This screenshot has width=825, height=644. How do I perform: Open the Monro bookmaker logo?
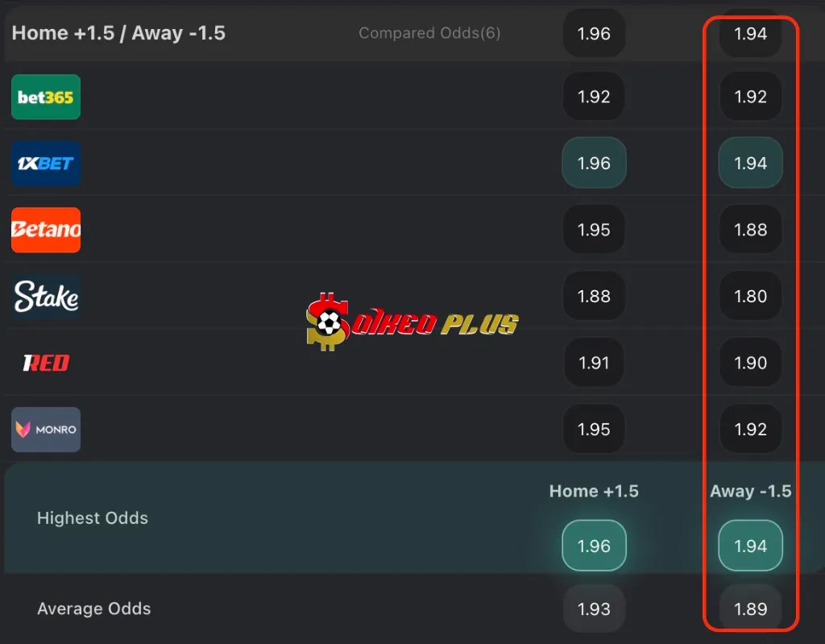click(x=46, y=429)
